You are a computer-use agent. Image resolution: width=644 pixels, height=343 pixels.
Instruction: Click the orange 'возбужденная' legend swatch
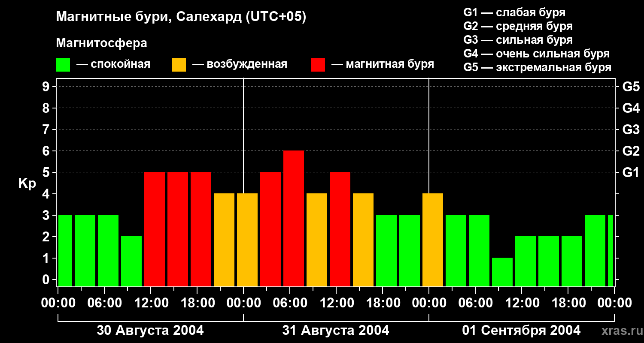tap(179, 65)
